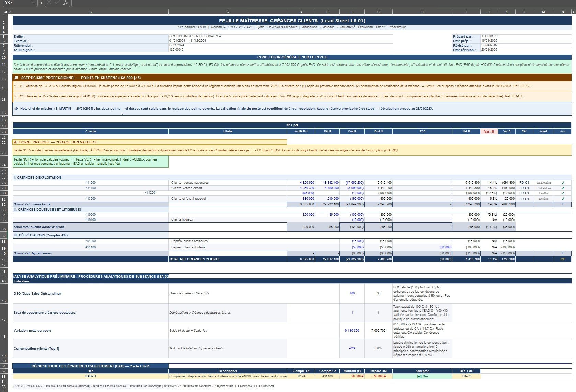Click the tick mark in row 413000
The image size is (576, 392).
[x=563, y=199]
